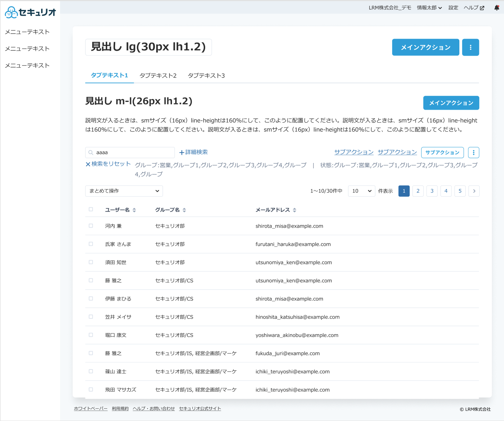Toggle the select-all header checkbox

(x=91, y=209)
